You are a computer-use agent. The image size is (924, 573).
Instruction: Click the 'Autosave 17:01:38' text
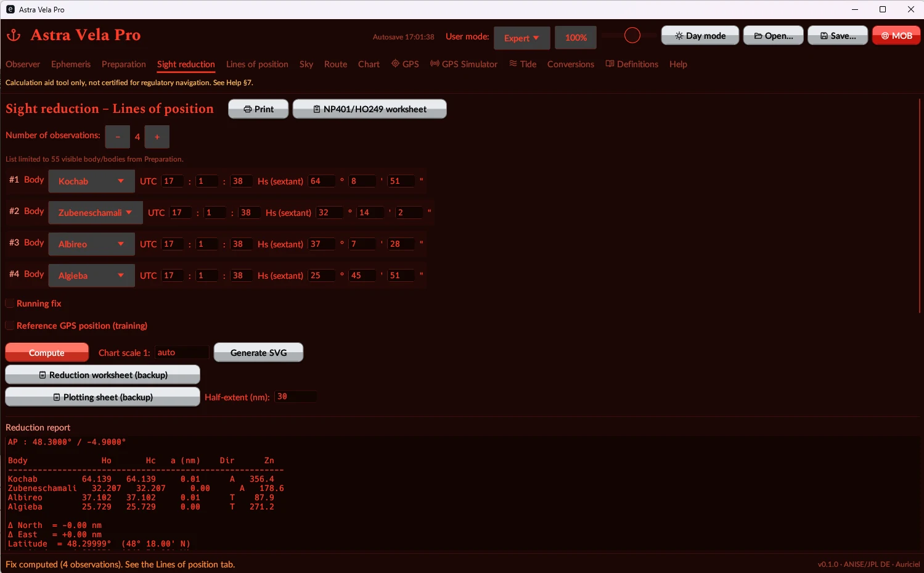coord(403,37)
